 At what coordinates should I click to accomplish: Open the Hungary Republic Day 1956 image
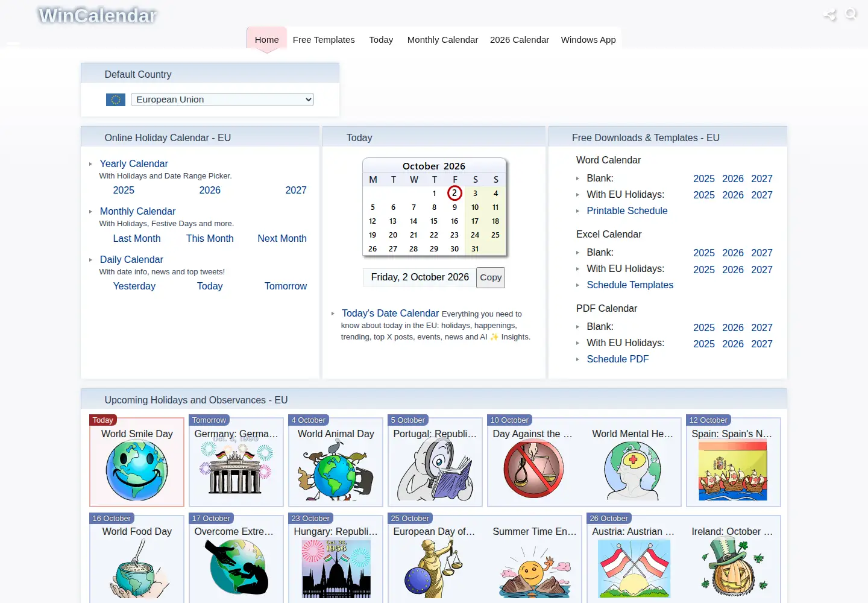[x=336, y=569]
